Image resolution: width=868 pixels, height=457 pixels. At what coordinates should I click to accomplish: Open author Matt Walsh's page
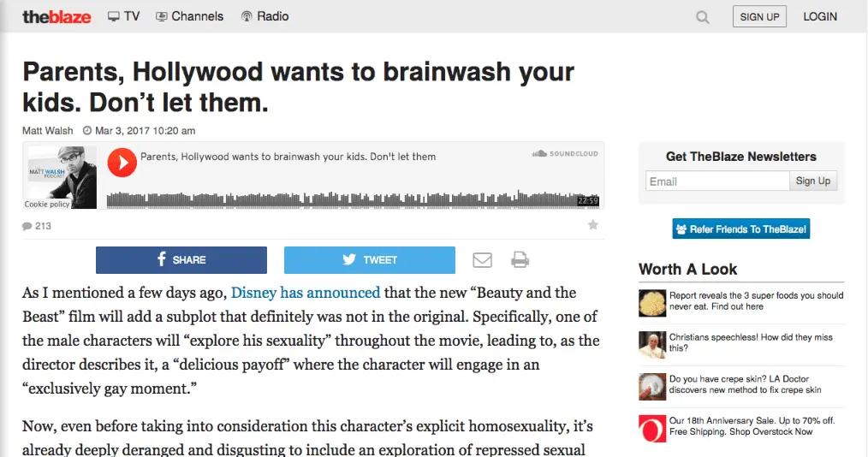pos(48,131)
